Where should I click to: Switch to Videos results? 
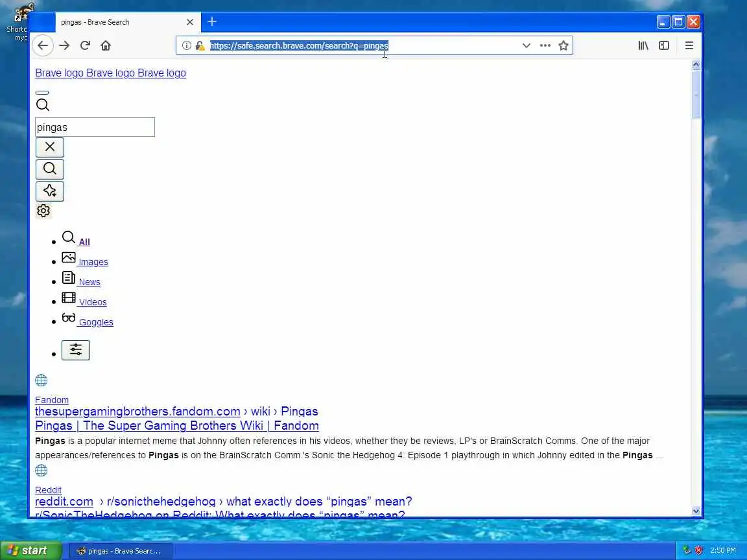tap(93, 302)
